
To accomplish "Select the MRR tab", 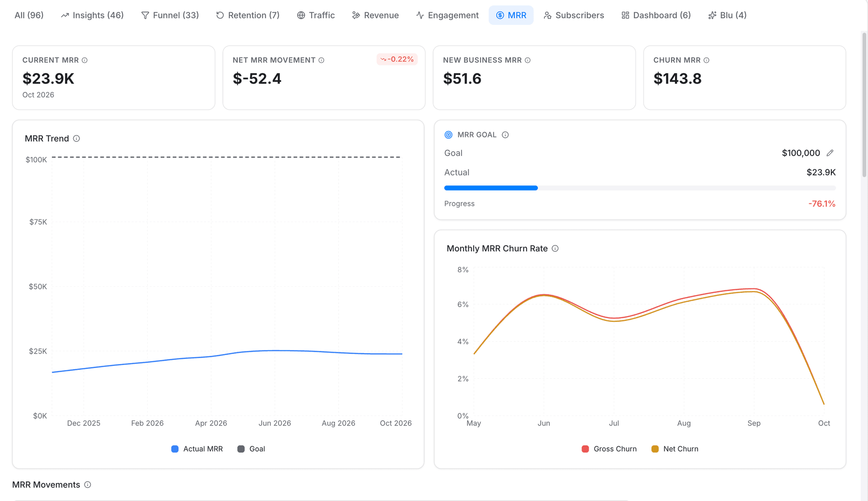I will 511,15.
